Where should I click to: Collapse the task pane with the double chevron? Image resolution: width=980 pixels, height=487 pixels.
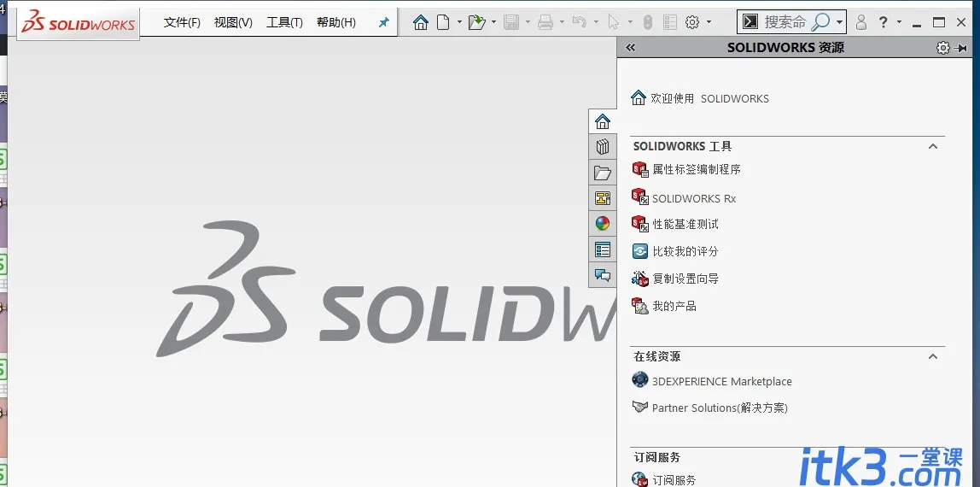[631, 48]
